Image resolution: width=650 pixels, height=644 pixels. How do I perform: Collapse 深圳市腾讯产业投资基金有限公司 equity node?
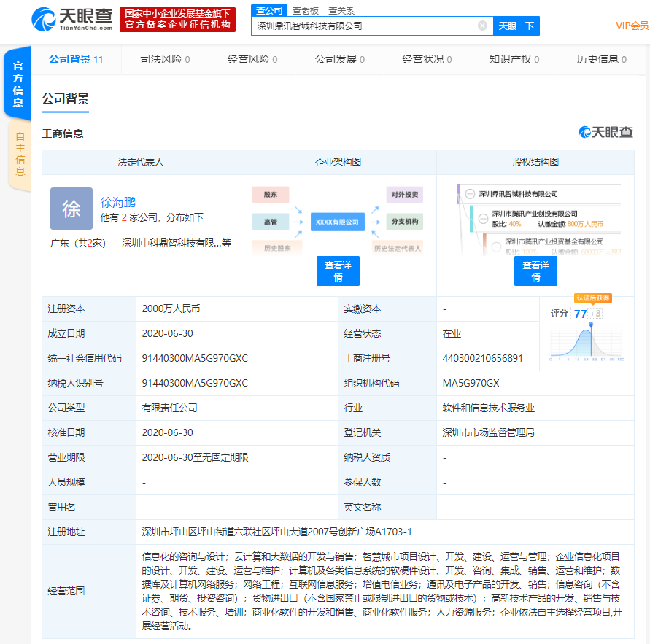(496, 247)
